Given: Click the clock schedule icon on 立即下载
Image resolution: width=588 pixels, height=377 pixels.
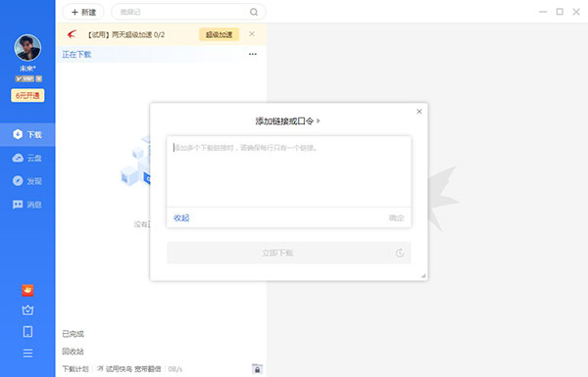Looking at the screenshot, I should (x=400, y=253).
